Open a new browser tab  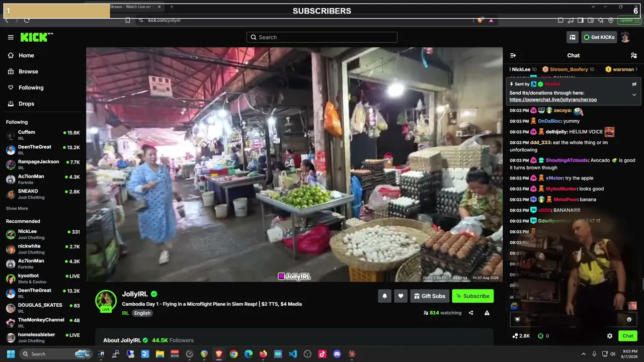[x=172, y=7]
